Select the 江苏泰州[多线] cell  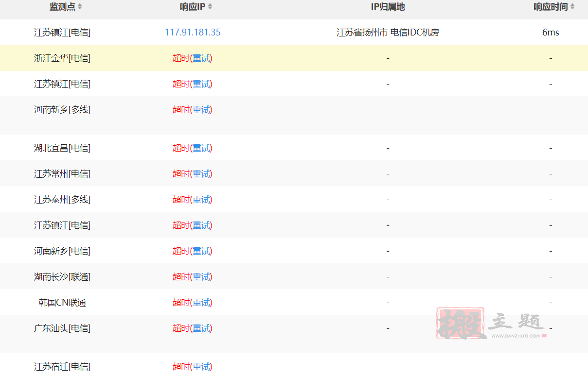pos(62,200)
